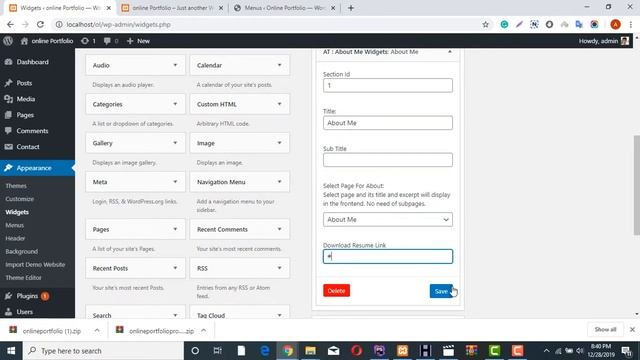Click the Grammarly extension icon
640x360 pixels.
(x=504, y=24)
